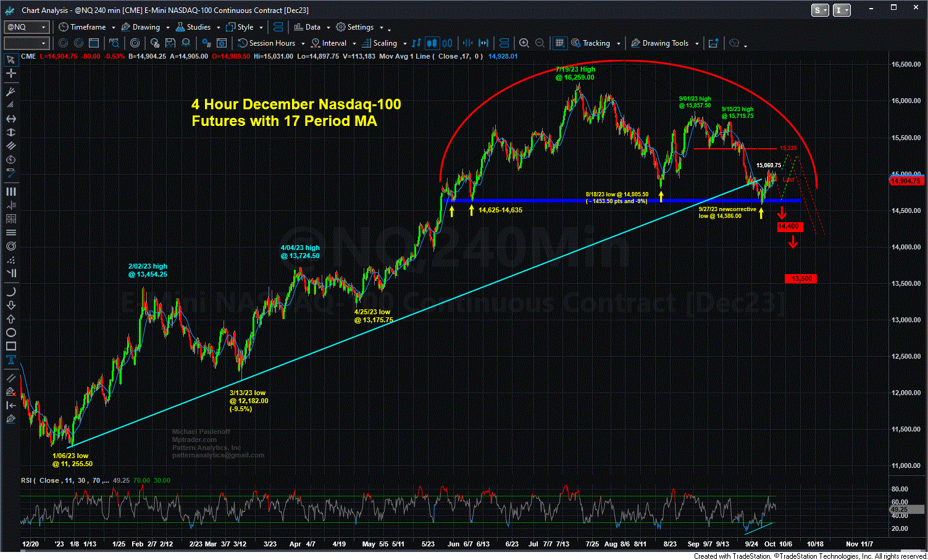Click the Interval button
This screenshot has height=560, width=928.
(328, 43)
